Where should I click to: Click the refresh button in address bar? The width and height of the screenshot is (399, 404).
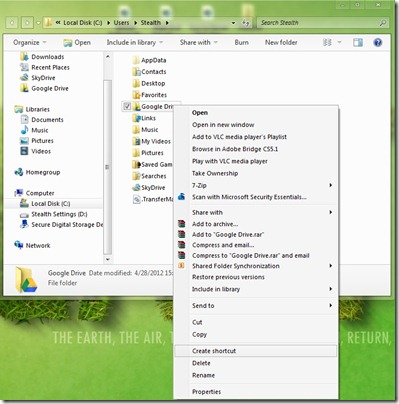[x=246, y=23]
